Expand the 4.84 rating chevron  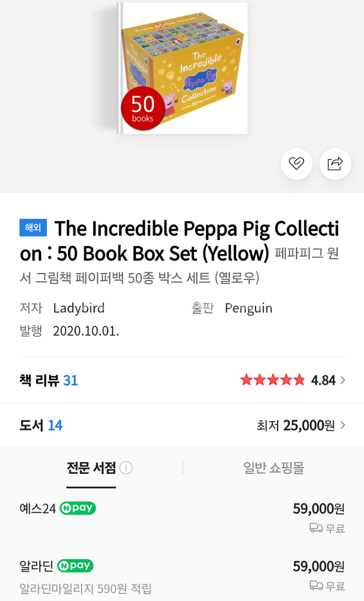pyautogui.click(x=343, y=380)
